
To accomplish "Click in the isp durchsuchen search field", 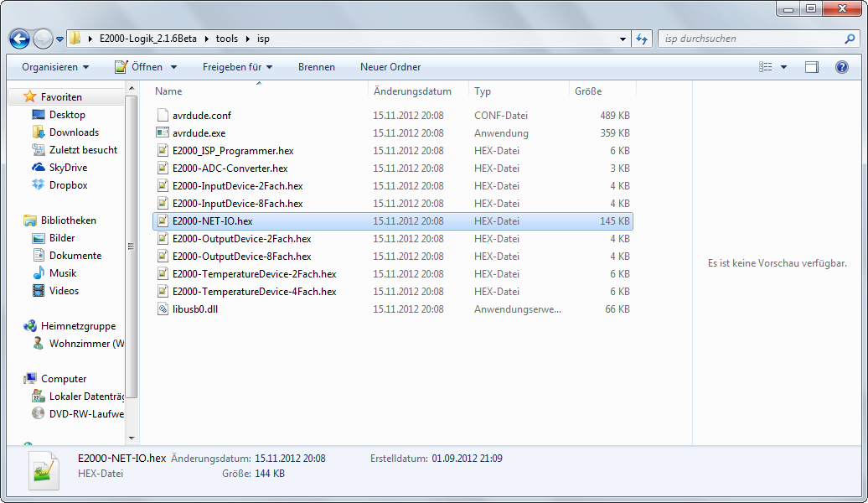I will click(750, 39).
